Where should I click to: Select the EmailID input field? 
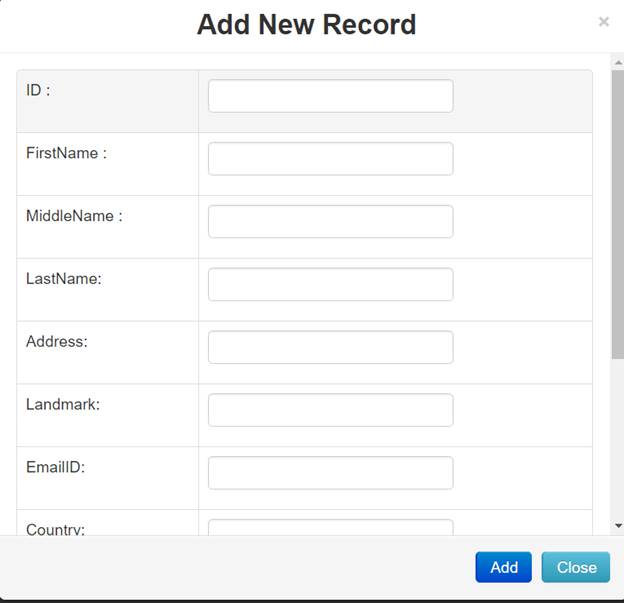pyautogui.click(x=330, y=473)
